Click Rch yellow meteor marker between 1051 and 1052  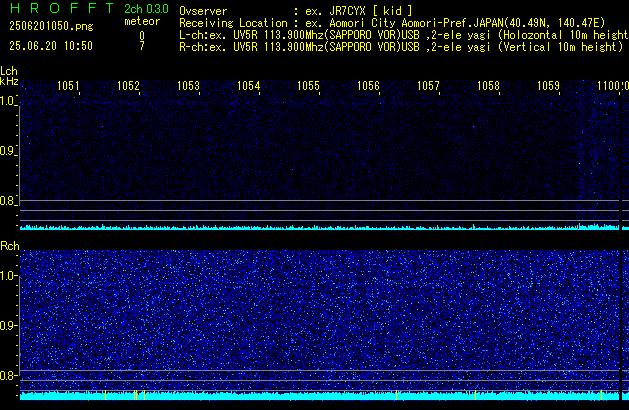[106, 395]
